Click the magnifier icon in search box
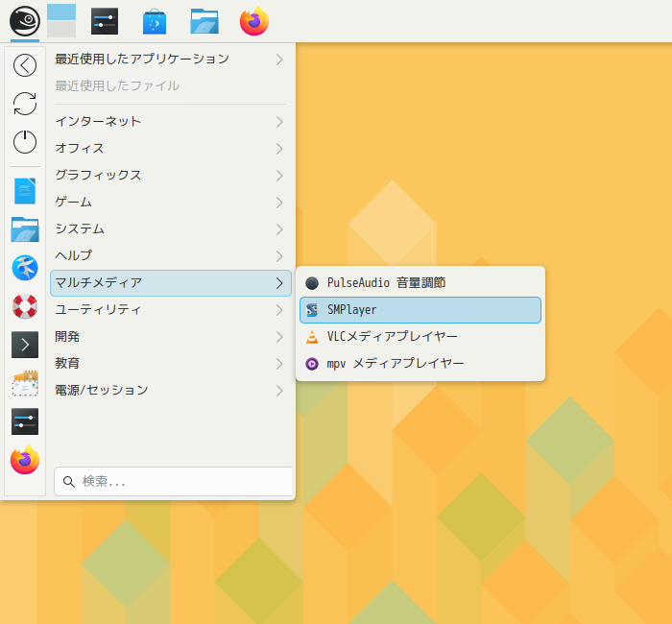The image size is (672, 624). [x=68, y=482]
